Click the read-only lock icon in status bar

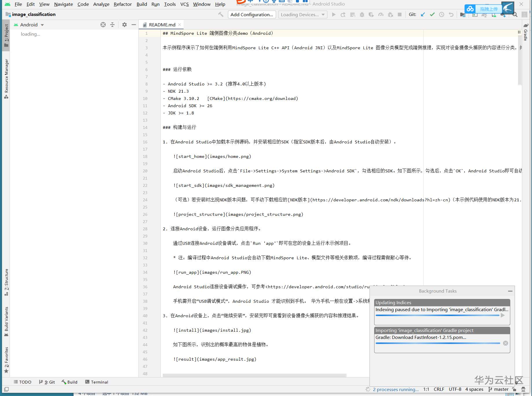click(514, 389)
